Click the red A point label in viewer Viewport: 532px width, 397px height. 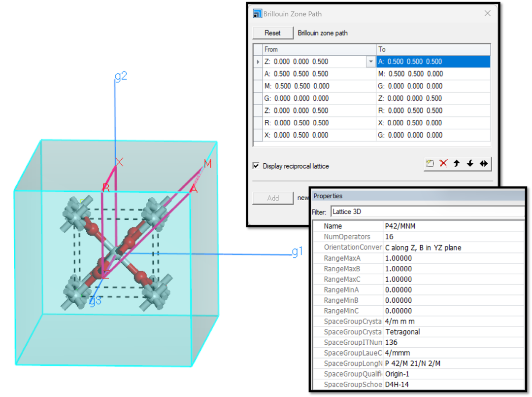[194, 188]
